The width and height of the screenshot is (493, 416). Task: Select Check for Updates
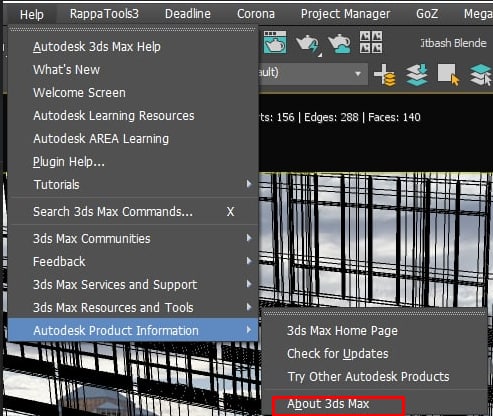374,353
